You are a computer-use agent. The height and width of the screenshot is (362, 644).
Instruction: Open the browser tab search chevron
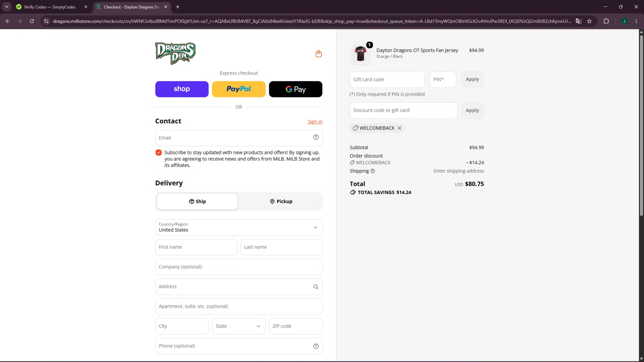6,7
